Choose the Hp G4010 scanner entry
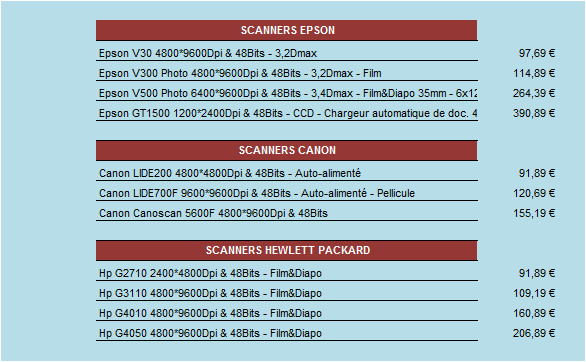Viewport: 586px width, 362px height. click(x=287, y=313)
